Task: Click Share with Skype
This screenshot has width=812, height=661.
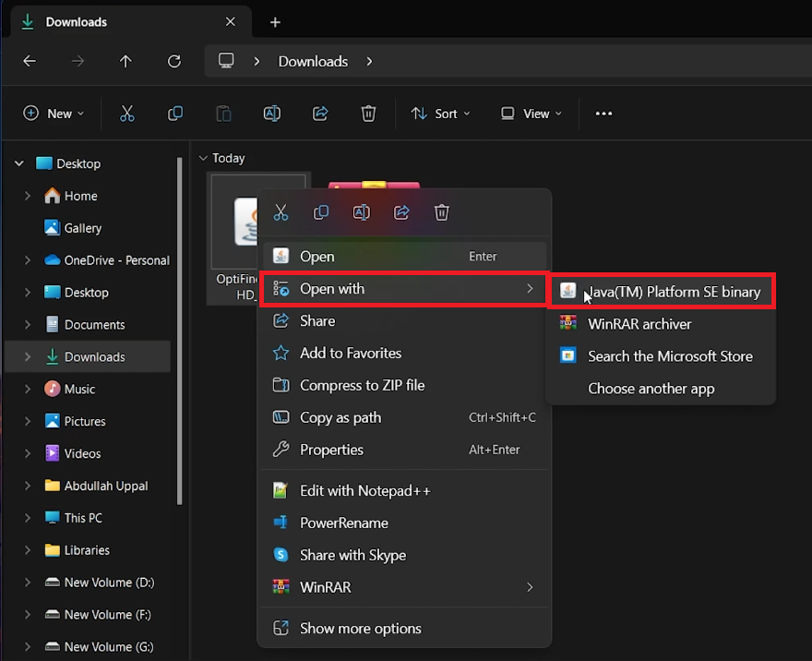Action: 404,555
